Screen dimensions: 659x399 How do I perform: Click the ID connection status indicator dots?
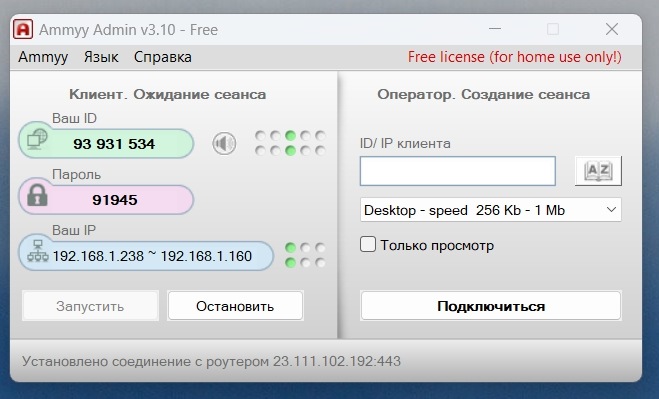pos(290,143)
